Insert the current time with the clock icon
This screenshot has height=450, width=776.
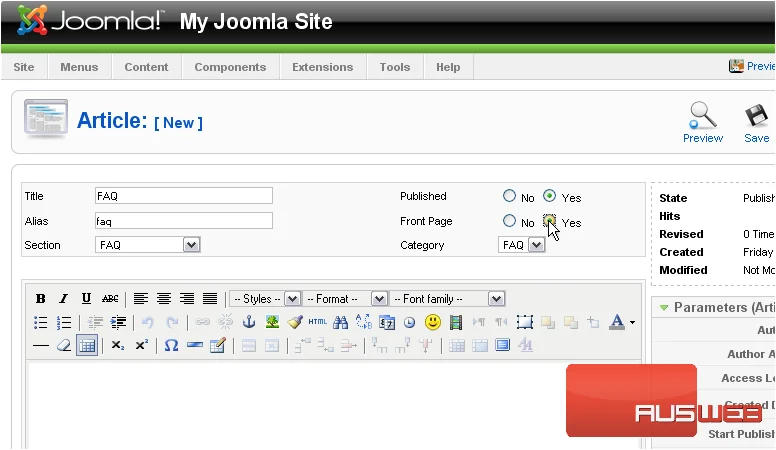[x=409, y=323]
